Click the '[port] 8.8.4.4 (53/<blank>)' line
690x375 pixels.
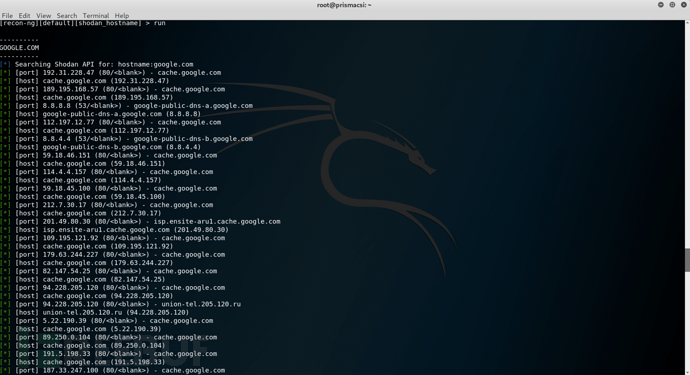(x=127, y=139)
